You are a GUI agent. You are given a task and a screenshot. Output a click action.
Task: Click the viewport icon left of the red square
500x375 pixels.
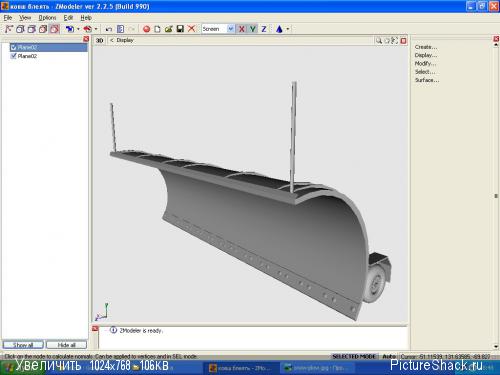[395, 41]
